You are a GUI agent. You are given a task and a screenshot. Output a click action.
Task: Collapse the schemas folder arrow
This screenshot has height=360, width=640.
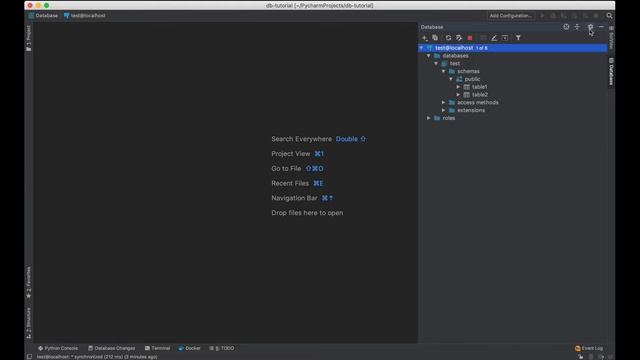tap(443, 71)
